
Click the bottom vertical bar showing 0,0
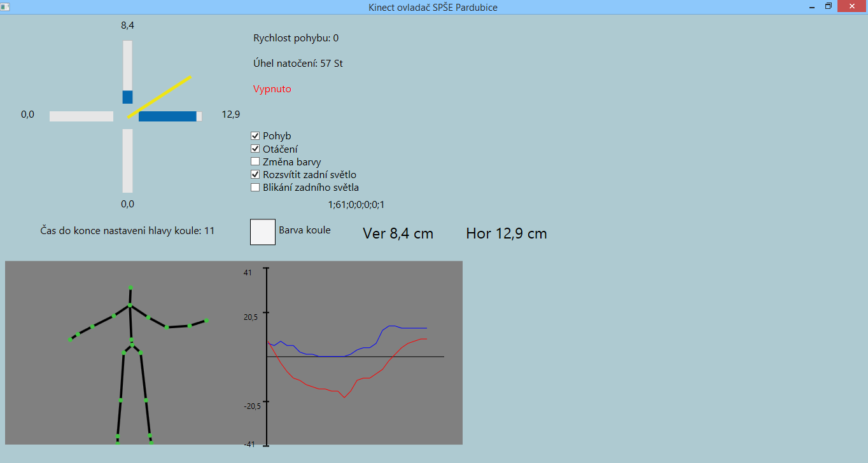(x=127, y=161)
